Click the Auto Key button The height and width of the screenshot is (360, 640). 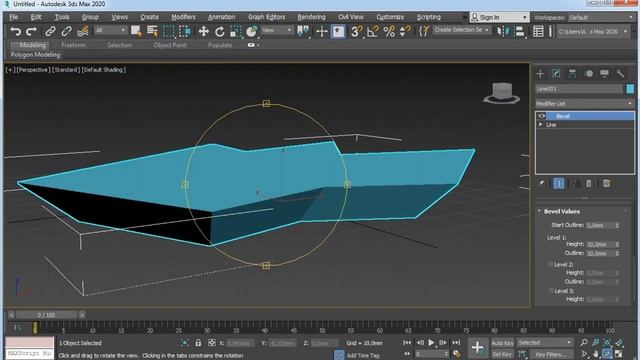(x=502, y=343)
